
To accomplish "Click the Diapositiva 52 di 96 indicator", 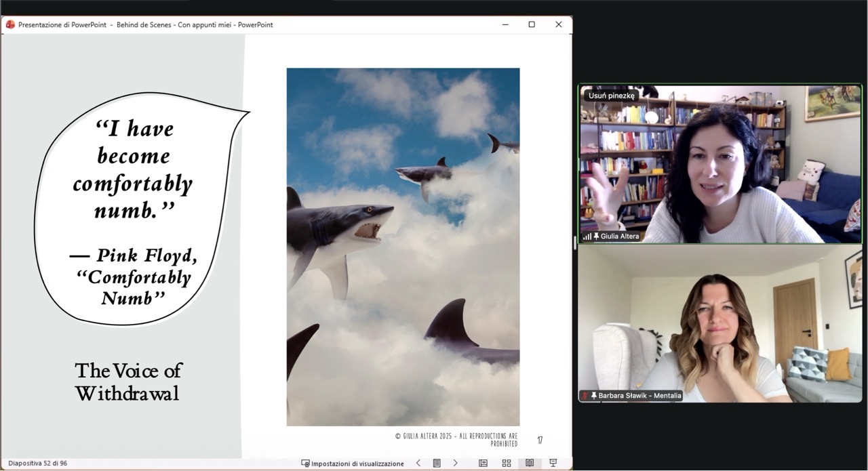I will (x=38, y=464).
